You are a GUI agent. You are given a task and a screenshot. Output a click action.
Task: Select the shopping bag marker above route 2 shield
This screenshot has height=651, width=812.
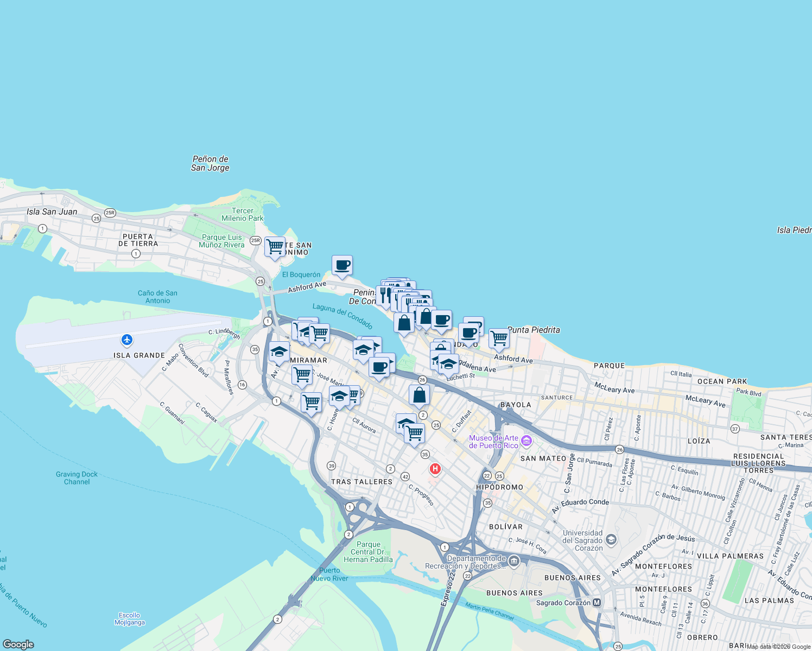point(419,395)
